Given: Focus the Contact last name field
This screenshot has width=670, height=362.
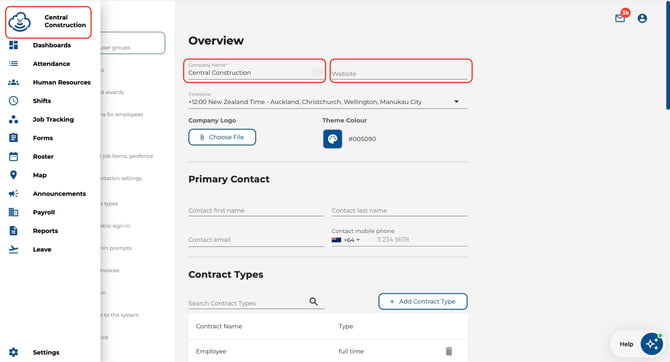Looking at the screenshot, I should coord(400,210).
